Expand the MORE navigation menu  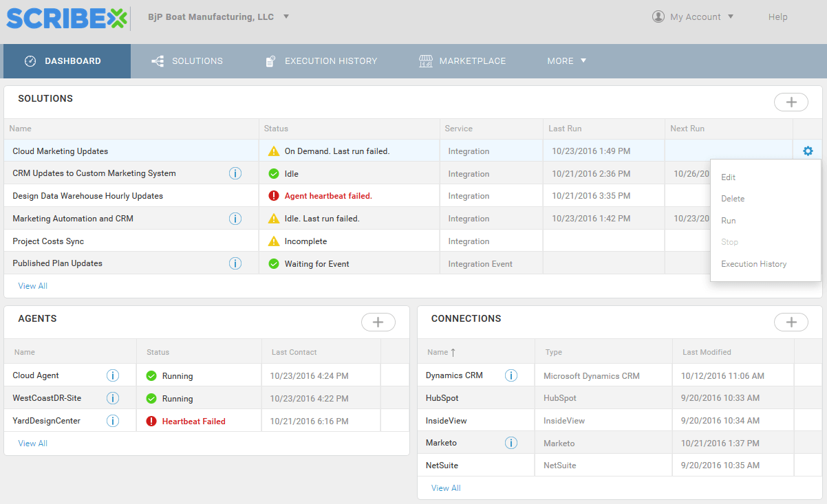[567, 61]
